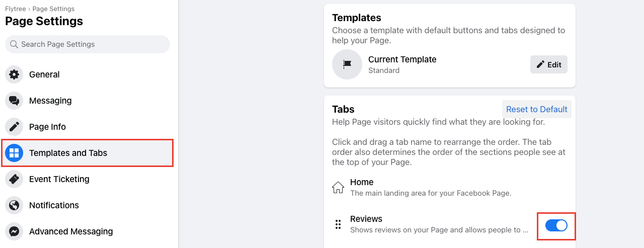Viewport: 644px width, 248px height.
Task: Click the Home tab house icon
Action: coord(338,187)
